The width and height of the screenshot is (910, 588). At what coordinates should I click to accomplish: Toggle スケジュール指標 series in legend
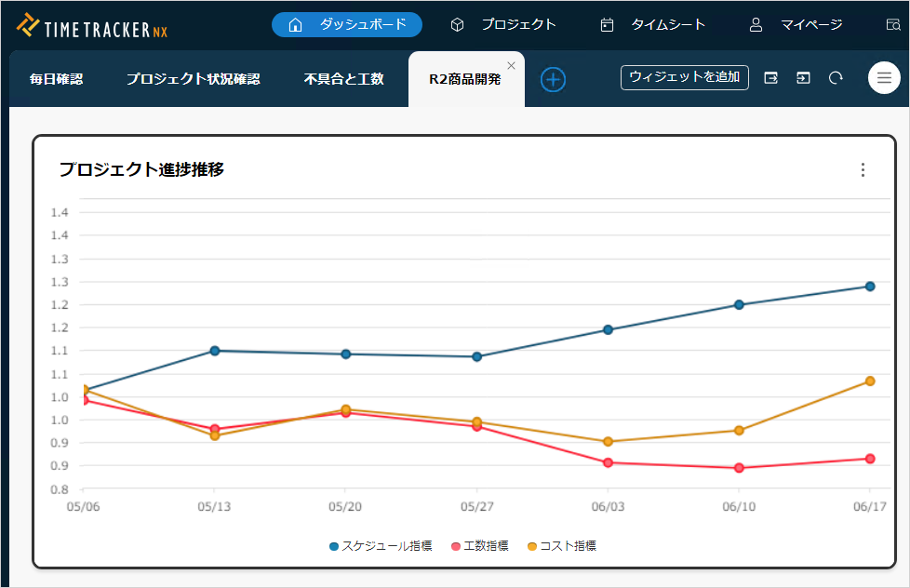pyautogui.click(x=381, y=546)
